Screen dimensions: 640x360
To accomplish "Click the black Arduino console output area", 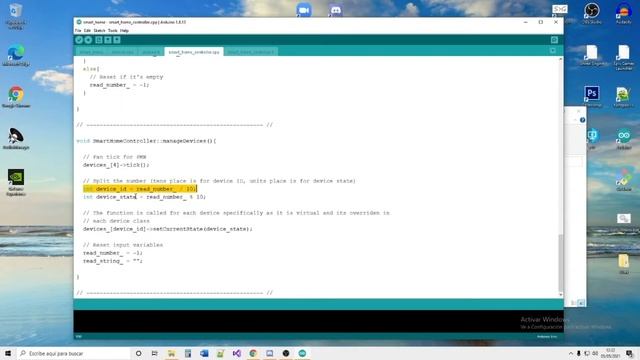I will point(318,321).
